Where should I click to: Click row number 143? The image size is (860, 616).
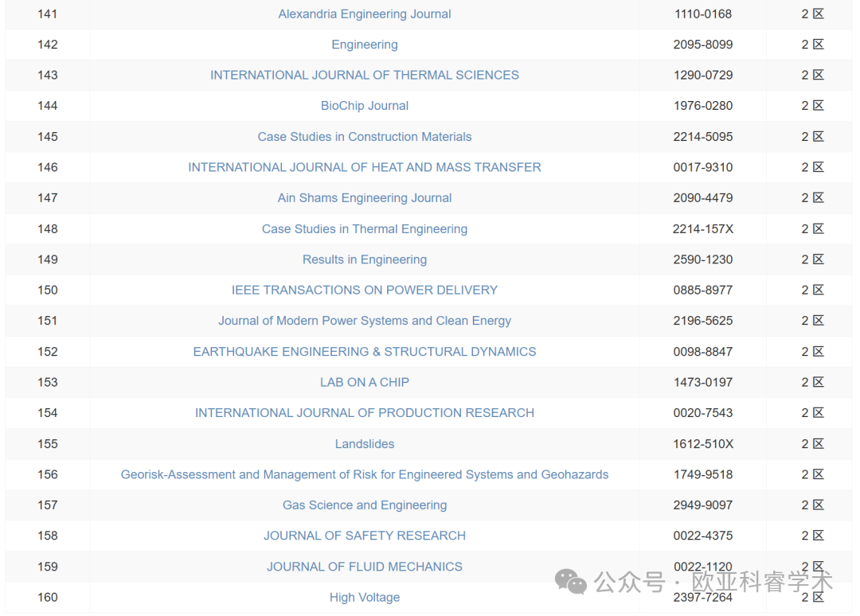tap(47, 75)
